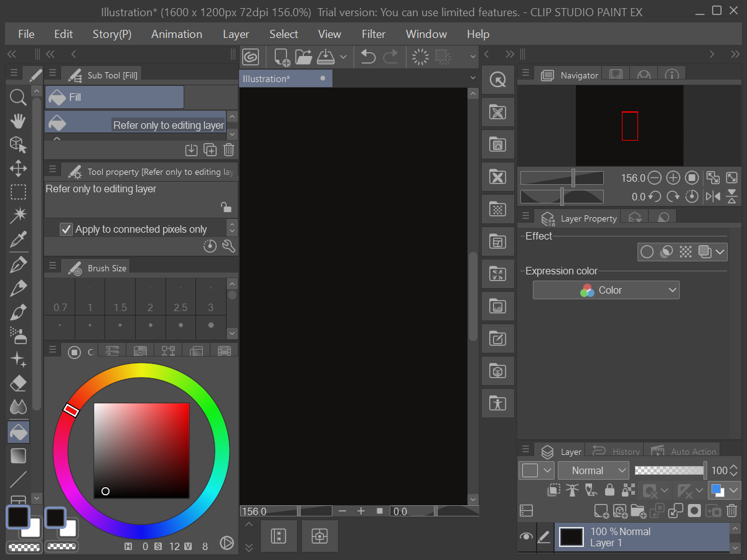Screen dimensions: 747x560
Task: Open the File menu
Action: pyautogui.click(x=26, y=34)
